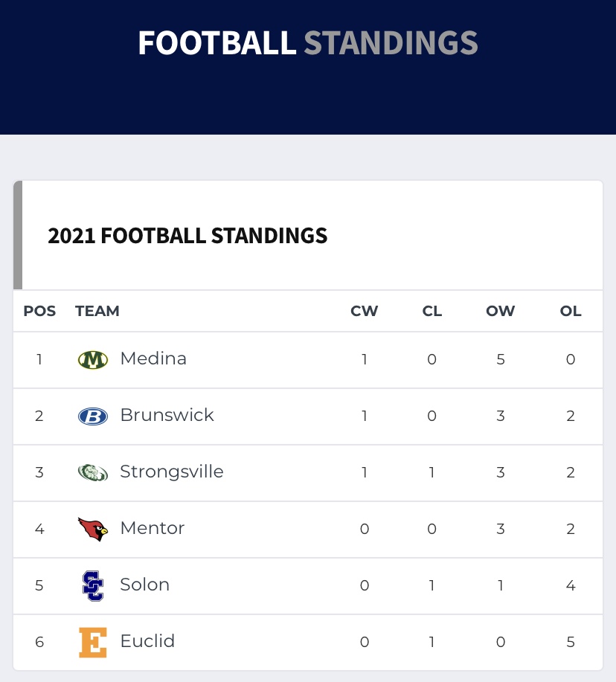Click the Strongsville team logo icon
This screenshot has width=616, height=682.
pyautogui.click(x=93, y=473)
